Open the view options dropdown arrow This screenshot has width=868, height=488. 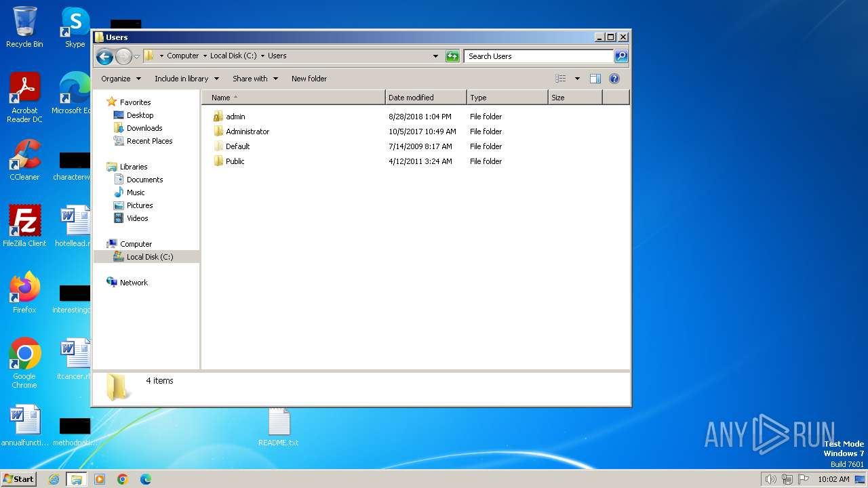(x=577, y=79)
